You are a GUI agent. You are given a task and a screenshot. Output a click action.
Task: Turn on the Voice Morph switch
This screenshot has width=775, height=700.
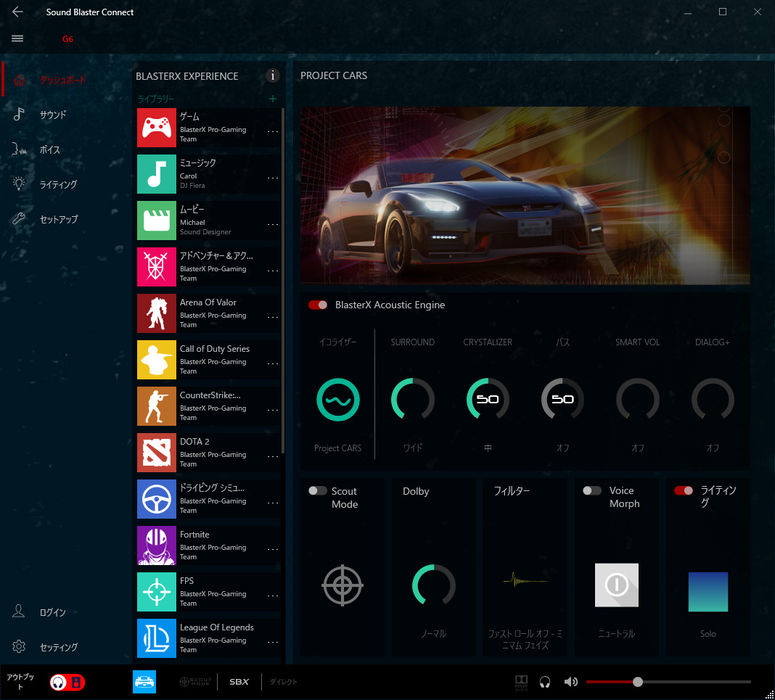592,491
